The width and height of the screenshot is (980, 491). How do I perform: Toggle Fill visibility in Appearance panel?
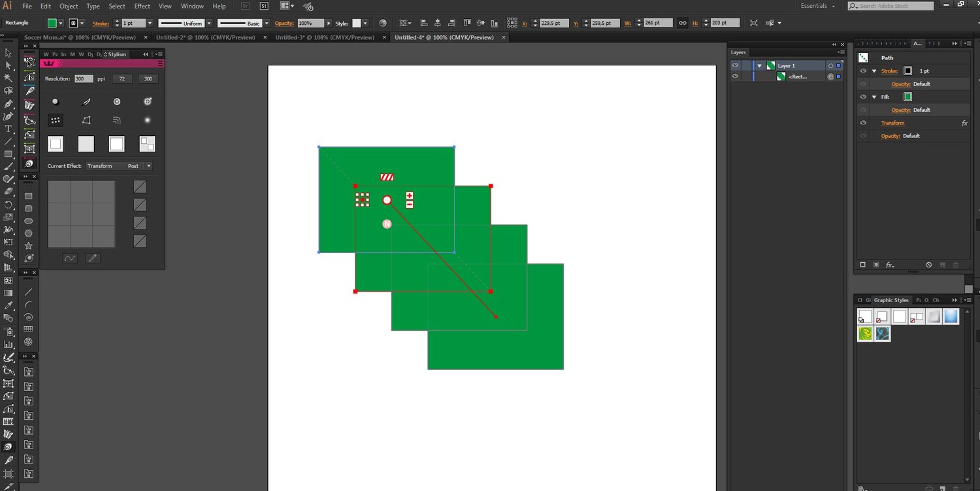click(863, 97)
